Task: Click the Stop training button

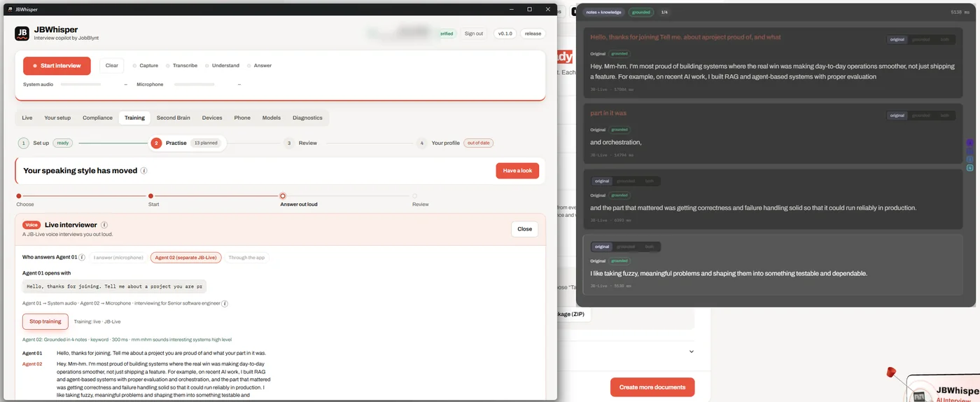Action: click(45, 321)
